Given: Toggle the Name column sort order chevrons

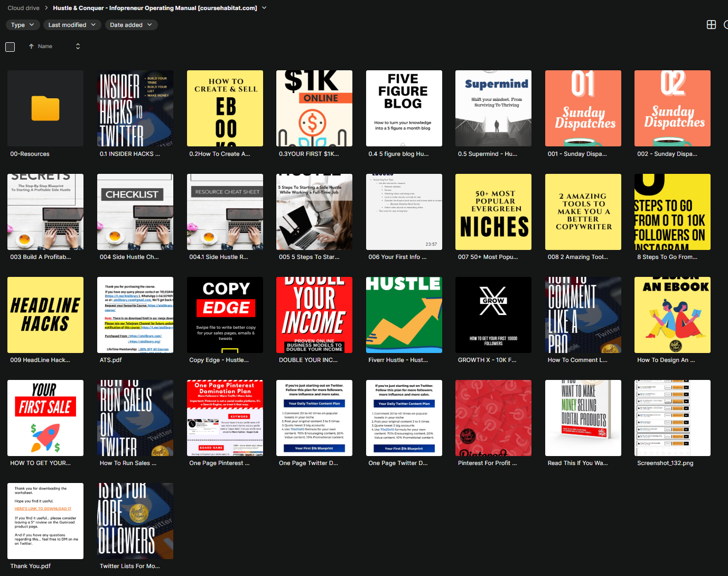Looking at the screenshot, I should (x=78, y=47).
